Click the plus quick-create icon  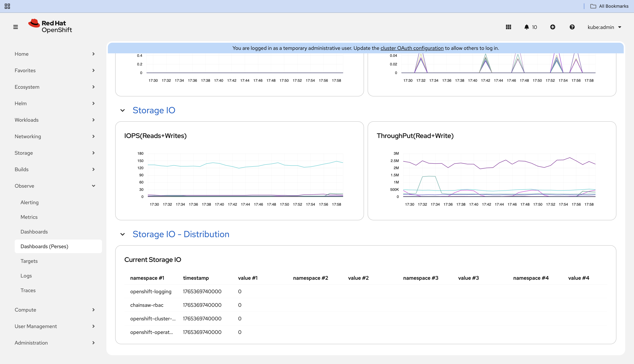coord(553,27)
